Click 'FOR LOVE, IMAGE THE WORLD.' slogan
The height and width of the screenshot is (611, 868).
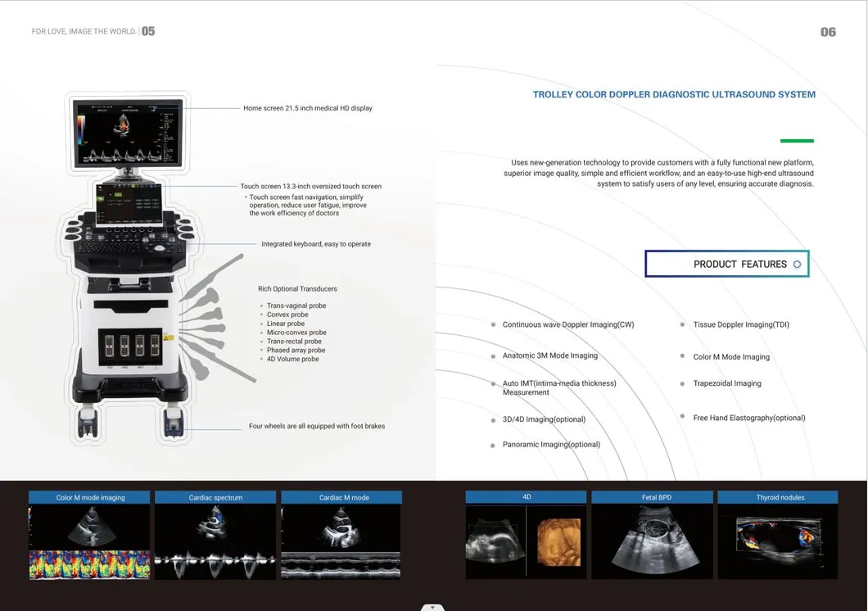point(84,32)
